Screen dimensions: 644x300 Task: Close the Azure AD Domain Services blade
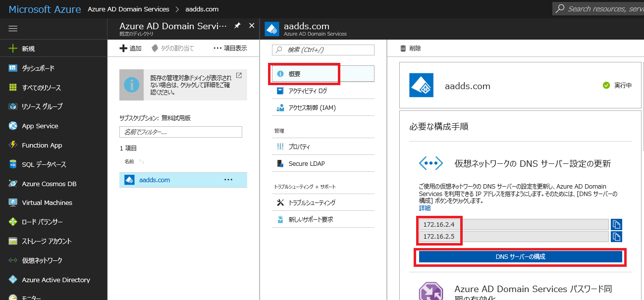click(252, 26)
